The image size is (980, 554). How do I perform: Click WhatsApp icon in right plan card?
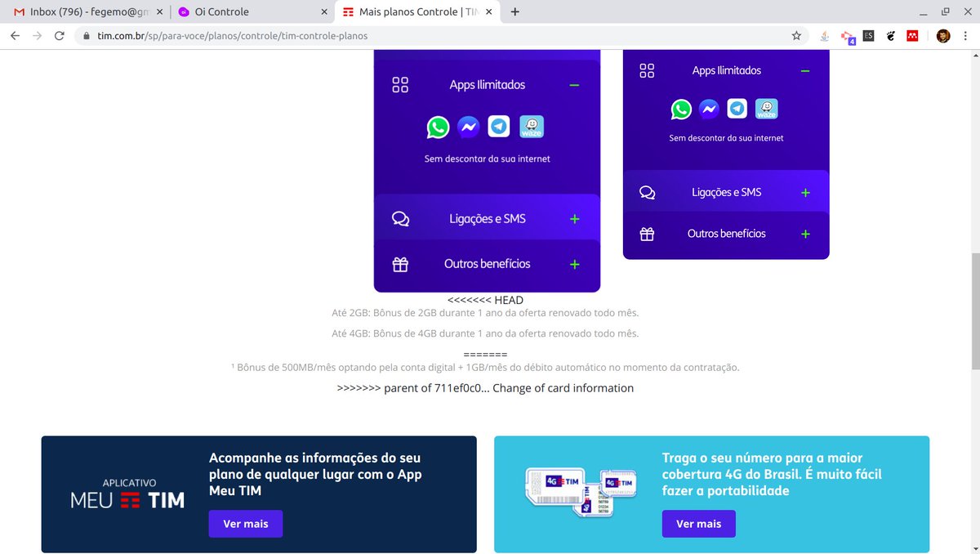[x=681, y=109]
